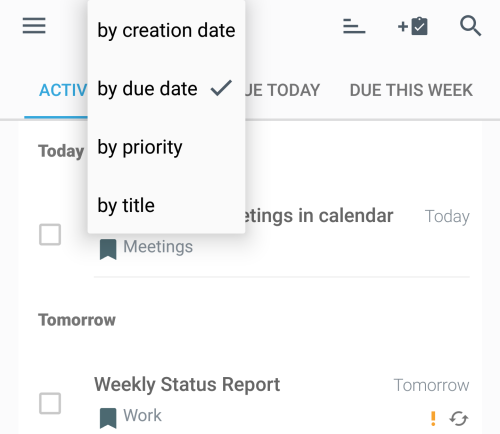Viewport: 500px width, 434px height.
Task: Tick the checkbox for the Meetings task
Action: point(50,235)
